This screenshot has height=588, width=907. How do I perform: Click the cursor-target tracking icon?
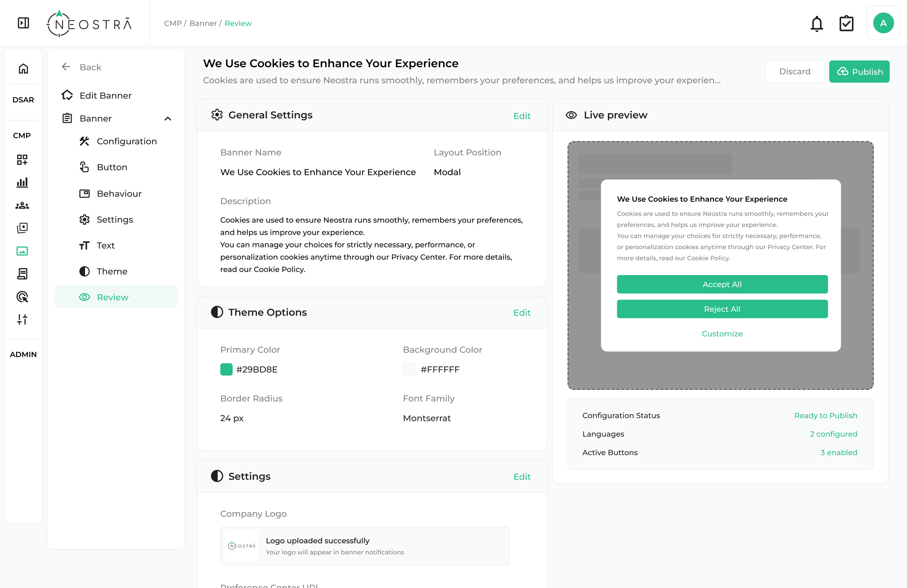22,297
